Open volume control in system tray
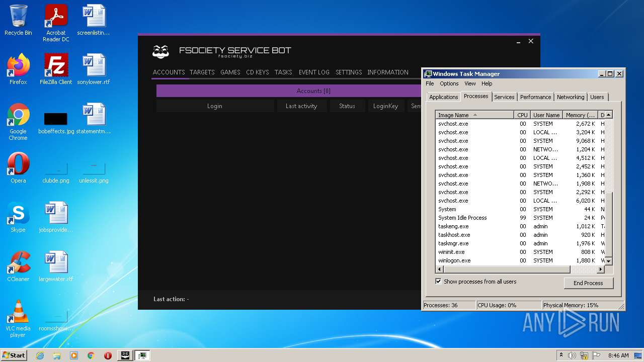644x362 pixels. point(572,355)
